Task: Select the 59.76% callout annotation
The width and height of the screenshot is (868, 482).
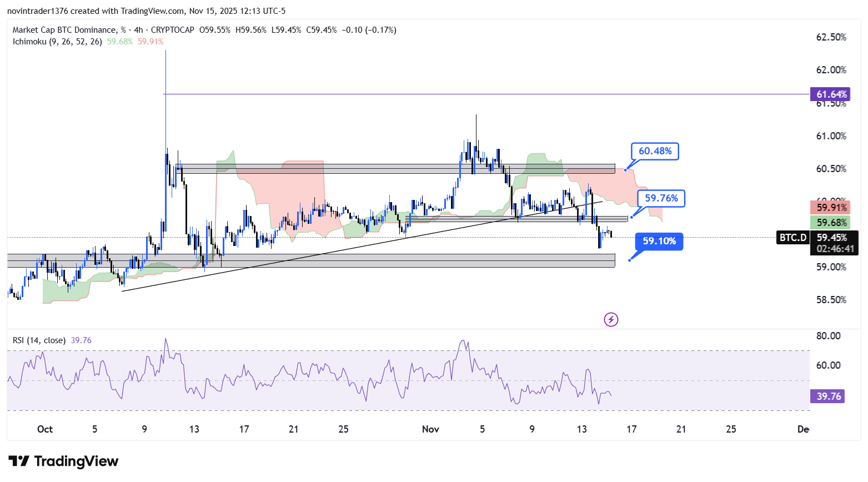Action: pyautogui.click(x=661, y=198)
